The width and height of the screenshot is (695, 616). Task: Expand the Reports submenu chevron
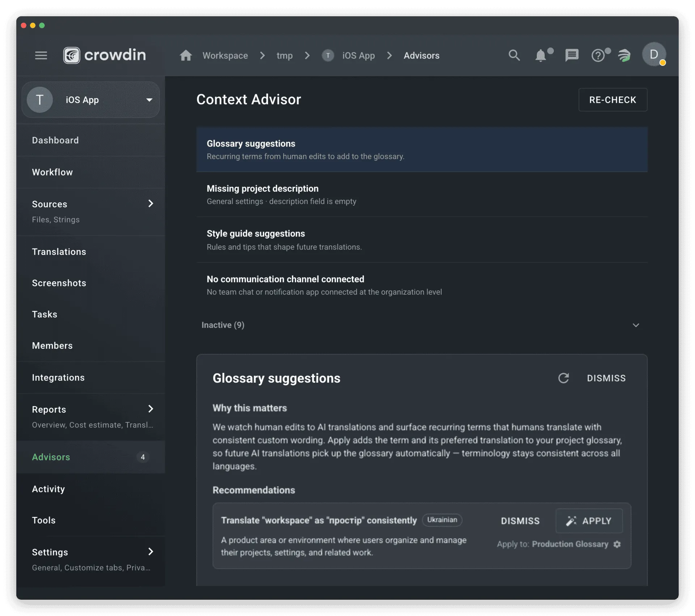tap(151, 409)
